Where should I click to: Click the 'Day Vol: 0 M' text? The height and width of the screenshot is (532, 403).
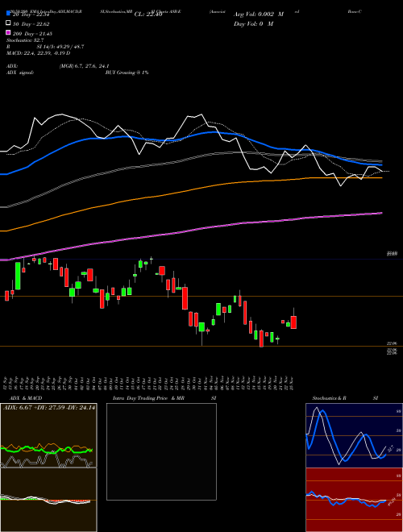tap(253, 23)
